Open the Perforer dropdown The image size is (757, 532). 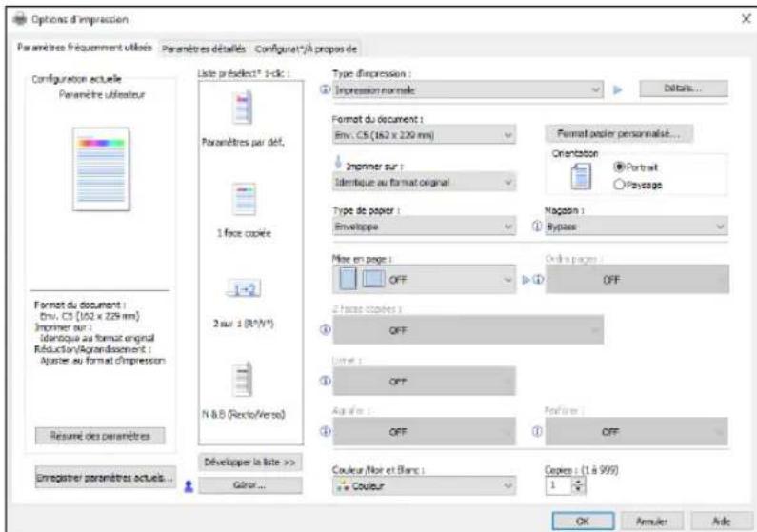[x=636, y=432]
